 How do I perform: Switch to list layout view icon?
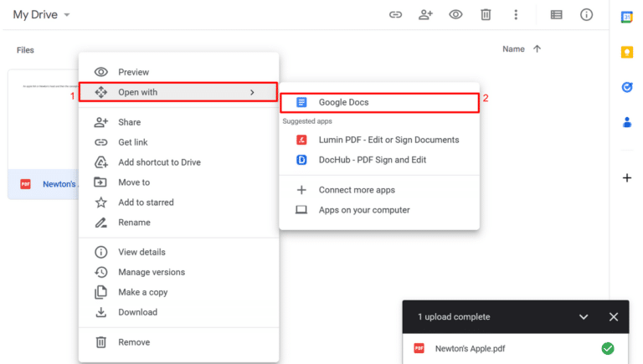(556, 15)
